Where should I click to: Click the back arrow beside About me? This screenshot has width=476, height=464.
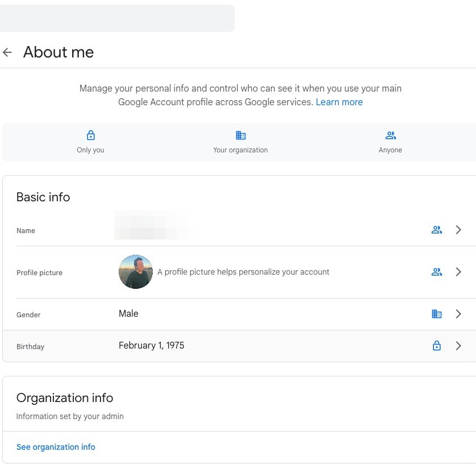(x=7, y=52)
